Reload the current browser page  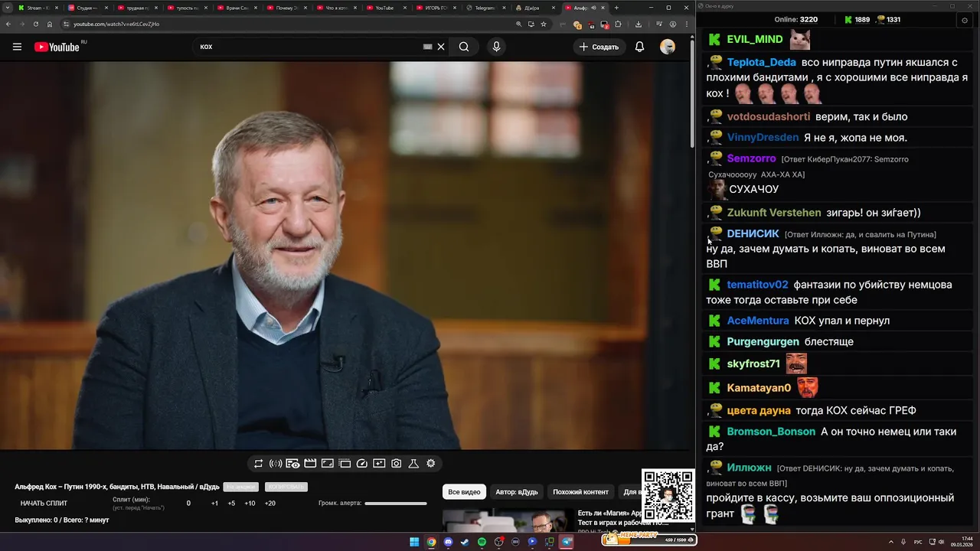[36, 24]
